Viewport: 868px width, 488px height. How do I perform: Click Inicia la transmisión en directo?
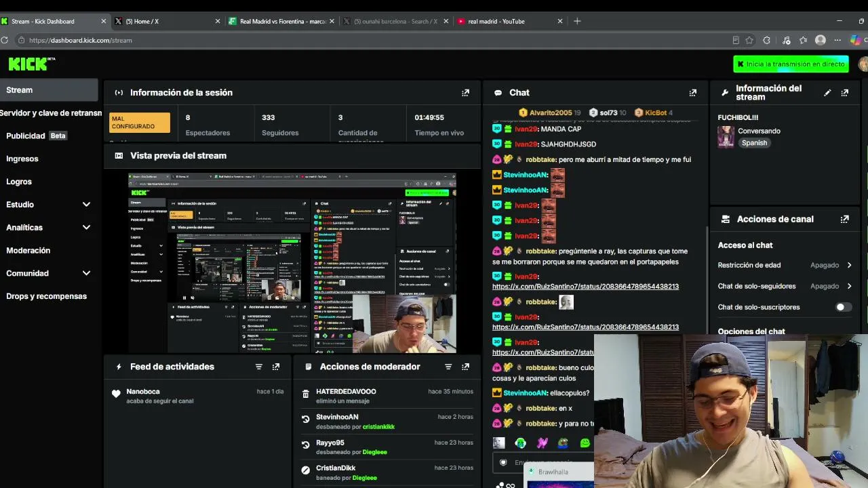pos(791,64)
